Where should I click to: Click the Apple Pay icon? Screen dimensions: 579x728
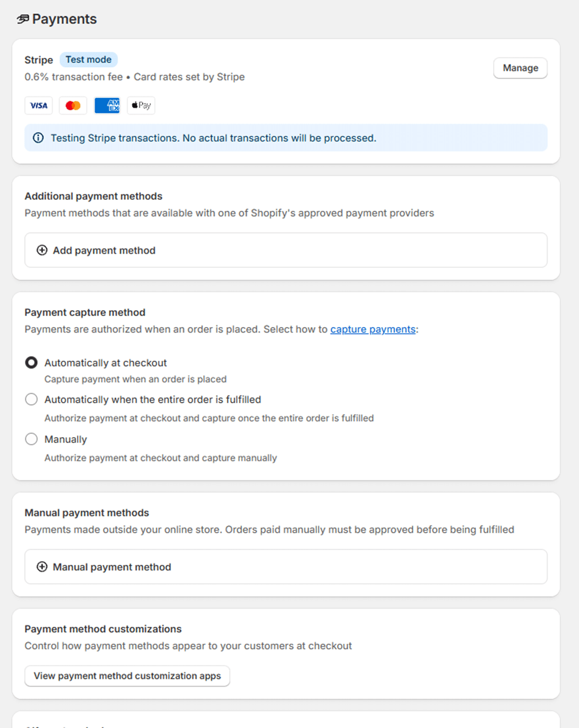(x=141, y=105)
